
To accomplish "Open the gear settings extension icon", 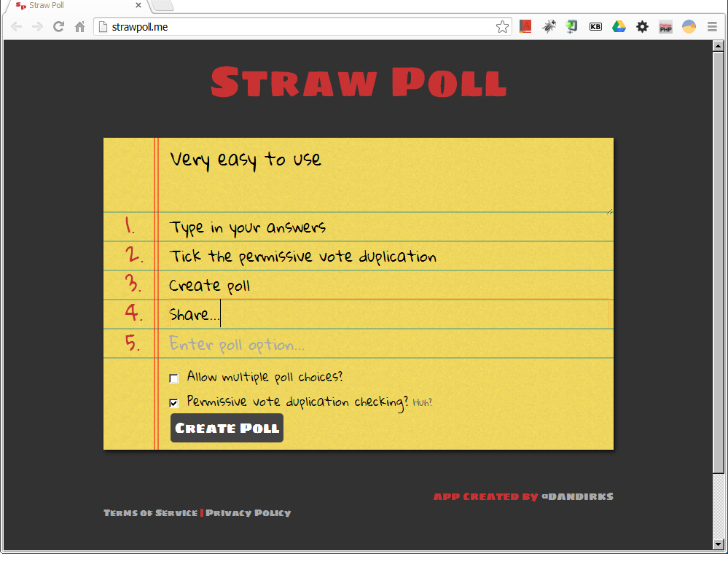I will pyautogui.click(x=642, y=26).
